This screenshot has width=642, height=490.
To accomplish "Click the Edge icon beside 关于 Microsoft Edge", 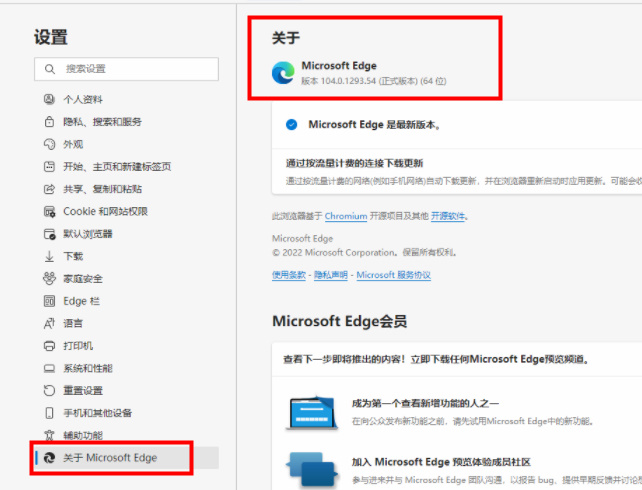I will [x=49, y=458].
